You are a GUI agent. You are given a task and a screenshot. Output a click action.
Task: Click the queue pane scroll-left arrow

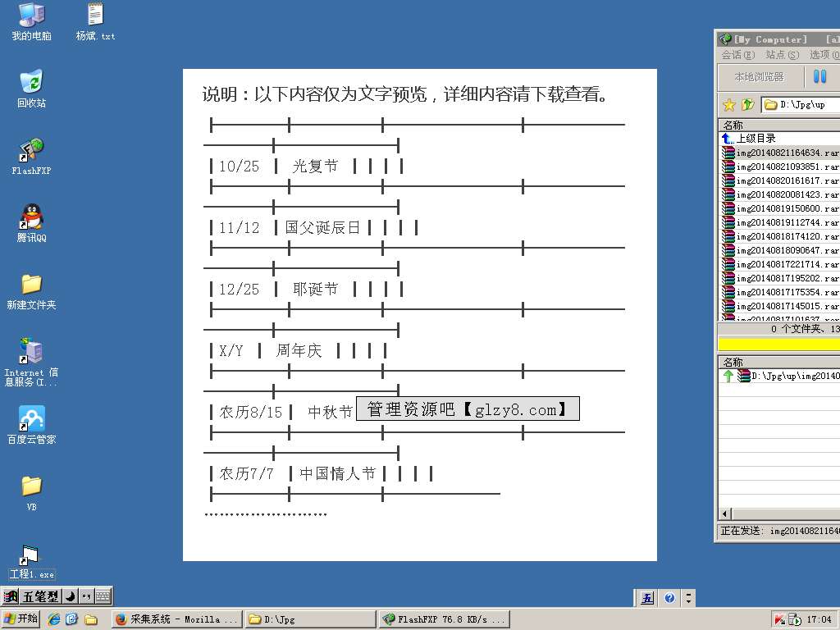point(725,514)
